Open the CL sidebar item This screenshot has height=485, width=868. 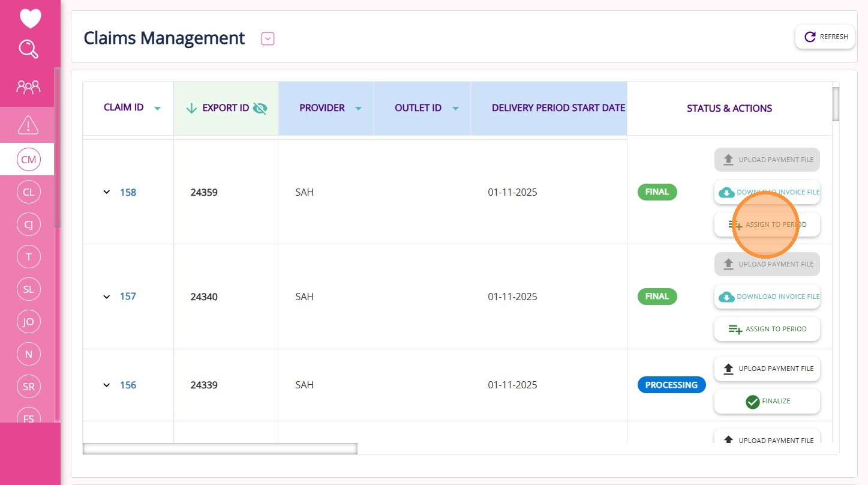(x=28, y=192)
